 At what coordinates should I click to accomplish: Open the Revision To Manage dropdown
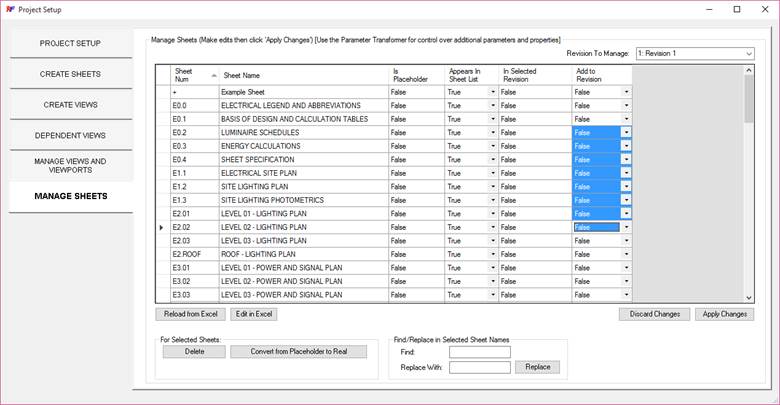[x=748, y=53]
